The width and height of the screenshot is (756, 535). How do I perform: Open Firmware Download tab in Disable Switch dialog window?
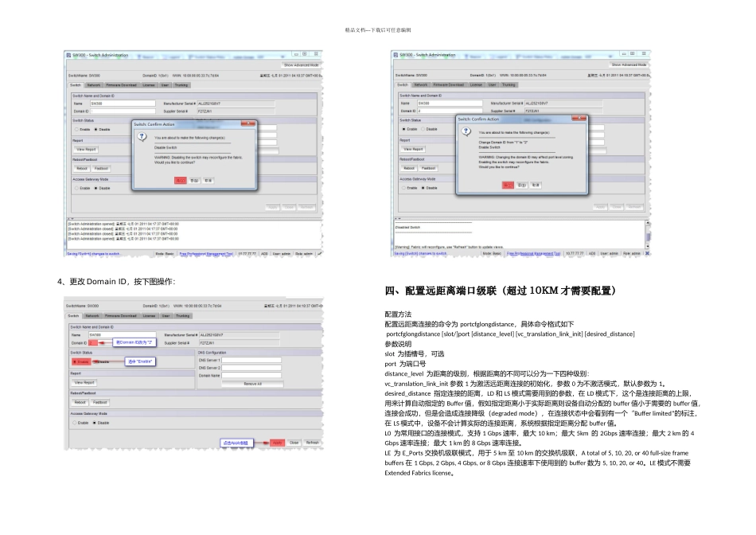[122, 85]
